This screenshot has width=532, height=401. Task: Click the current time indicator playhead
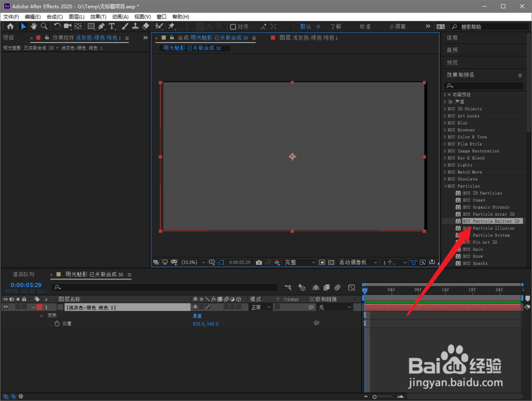(x=364, y=291)
